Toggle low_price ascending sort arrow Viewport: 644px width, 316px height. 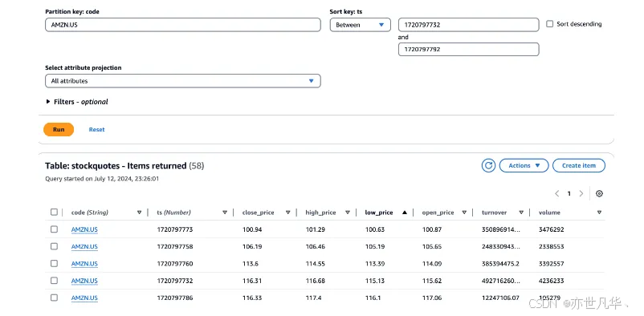405,213
